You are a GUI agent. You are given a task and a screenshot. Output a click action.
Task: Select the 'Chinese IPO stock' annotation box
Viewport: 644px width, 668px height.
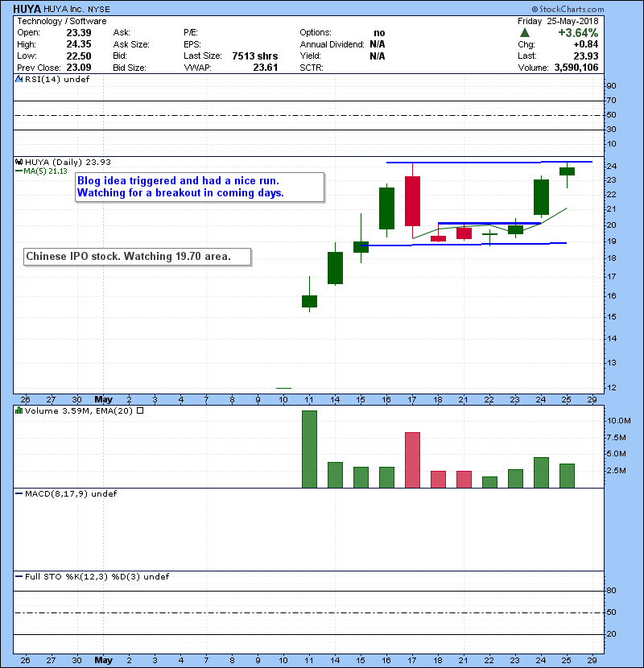[137, 257]
